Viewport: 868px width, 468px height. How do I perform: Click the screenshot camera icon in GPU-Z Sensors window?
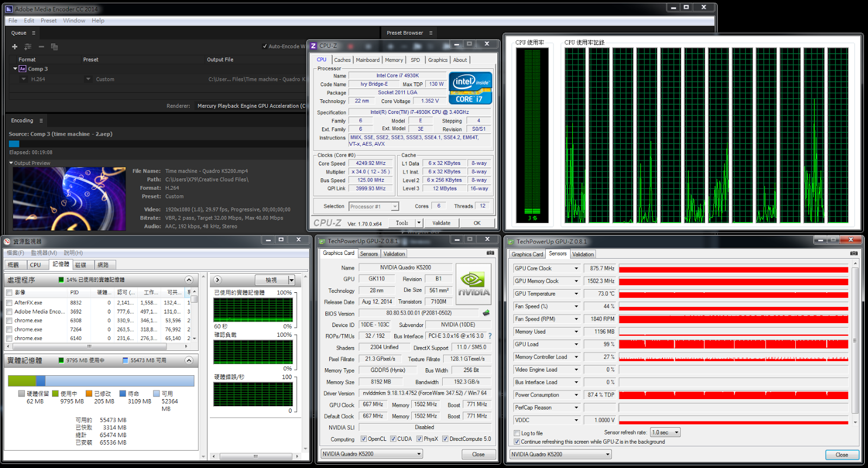tap(853, 253)
